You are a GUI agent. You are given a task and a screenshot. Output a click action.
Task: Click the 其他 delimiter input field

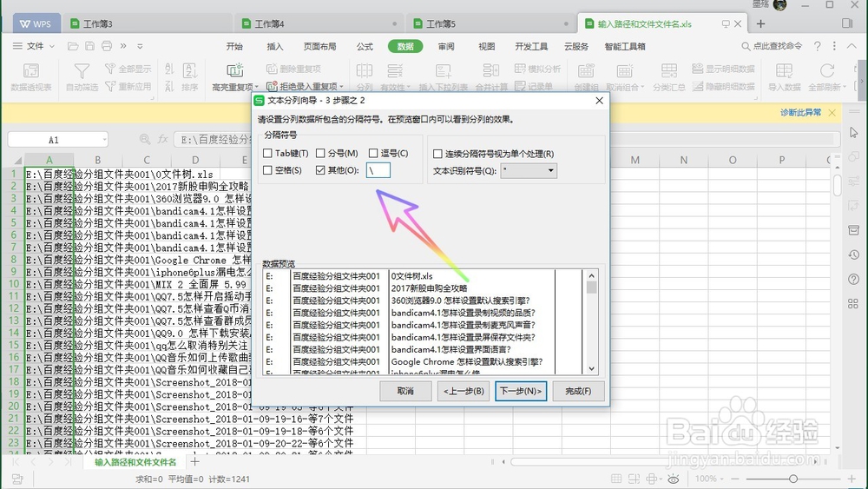click(378, 170)
